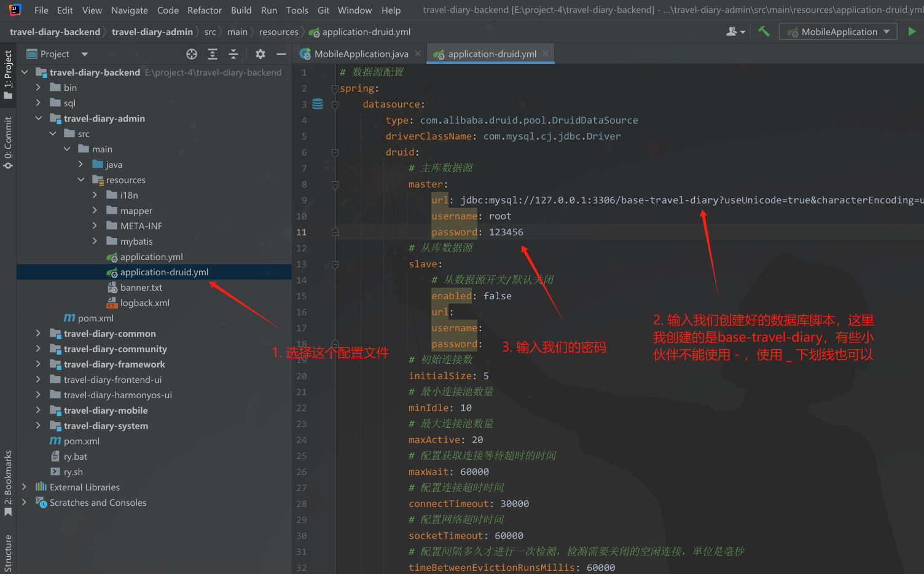924x574 pixels.
Task: Click the maxActive: 20 line
Action: pos(445,440)
